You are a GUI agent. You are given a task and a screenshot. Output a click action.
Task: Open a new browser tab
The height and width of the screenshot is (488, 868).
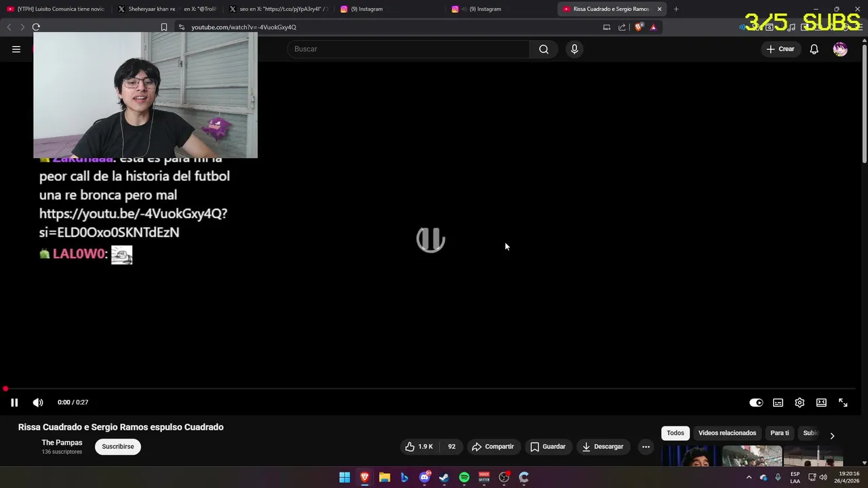pyautogui.click(x=676, y=9)
